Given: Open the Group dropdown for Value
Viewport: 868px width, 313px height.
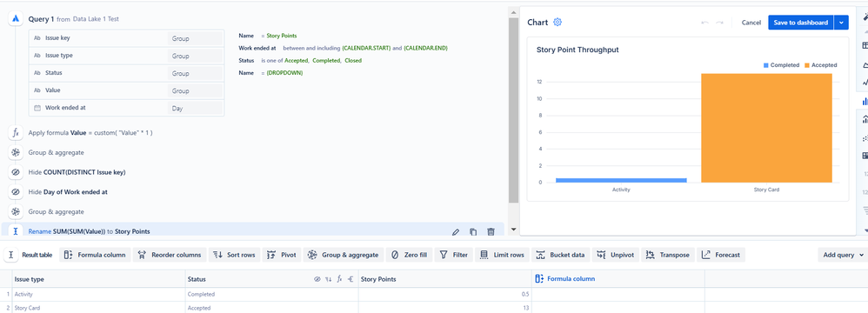Looking at the screenshot, I should (195, 90).
